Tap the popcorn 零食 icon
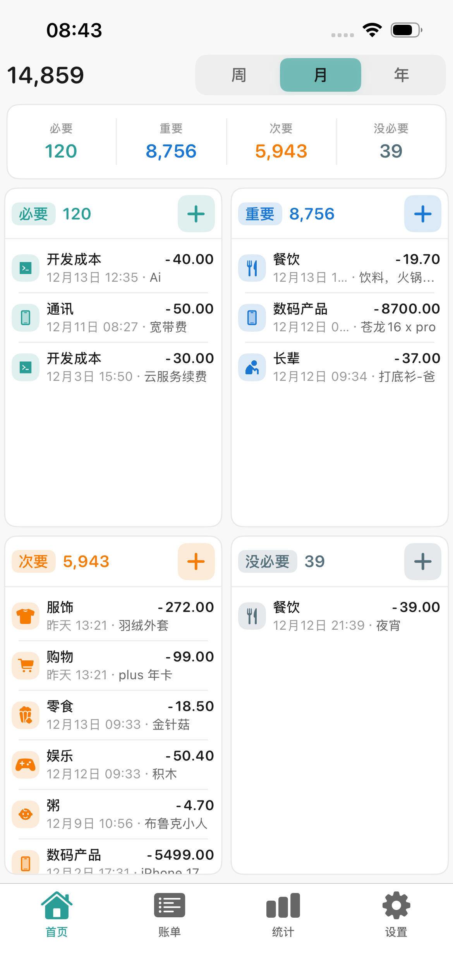The width and height of the screenshot is (453, 980). pos(26,715)
